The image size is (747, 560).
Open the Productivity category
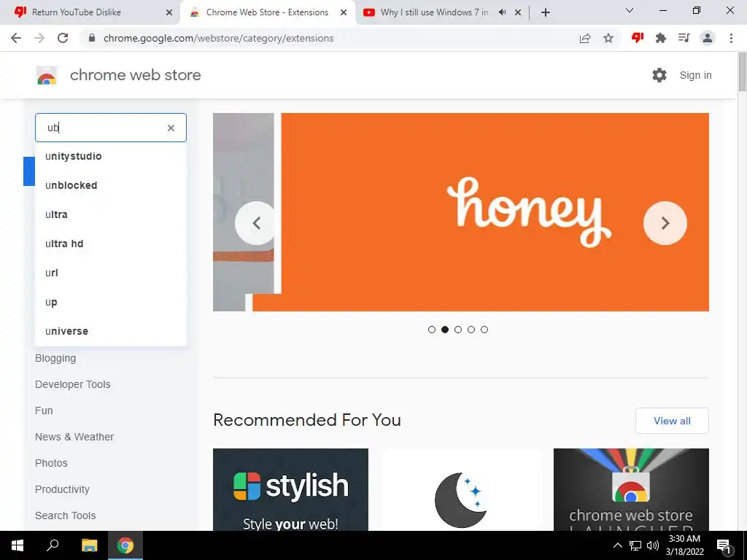62,489
